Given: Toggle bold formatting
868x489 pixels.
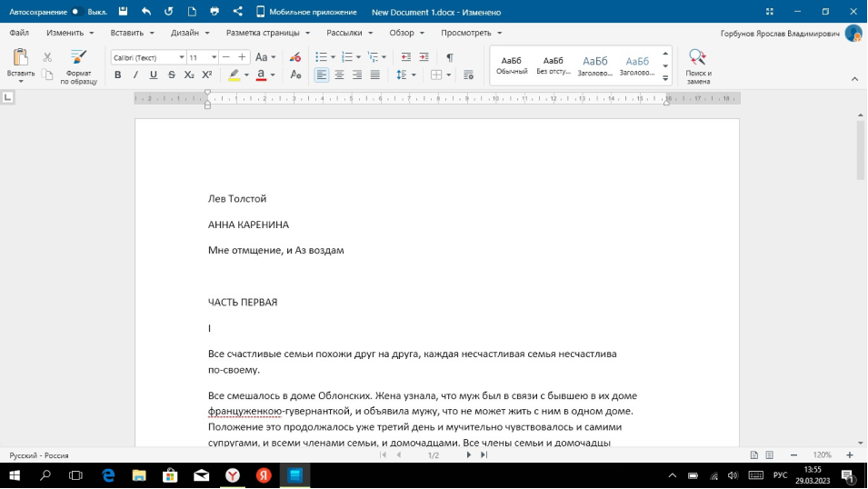Looking at the screenshot, I should click(x=117, y=75).
